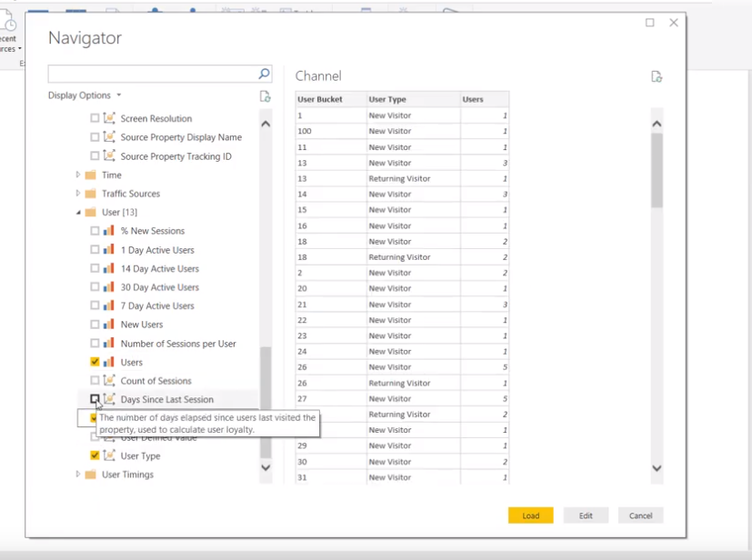Click the Source Property Display Name icon
The image size is (752, 560).
[109, 137]
